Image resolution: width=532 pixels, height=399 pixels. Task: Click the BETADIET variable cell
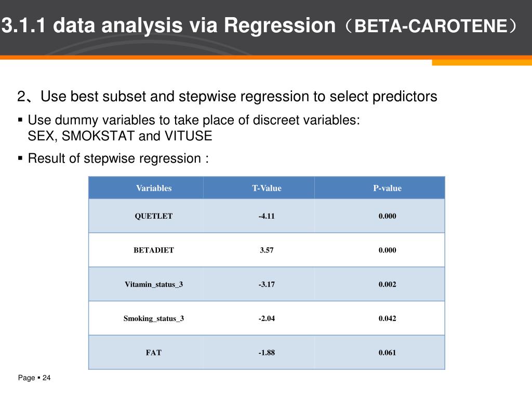[x=154, y=250]
